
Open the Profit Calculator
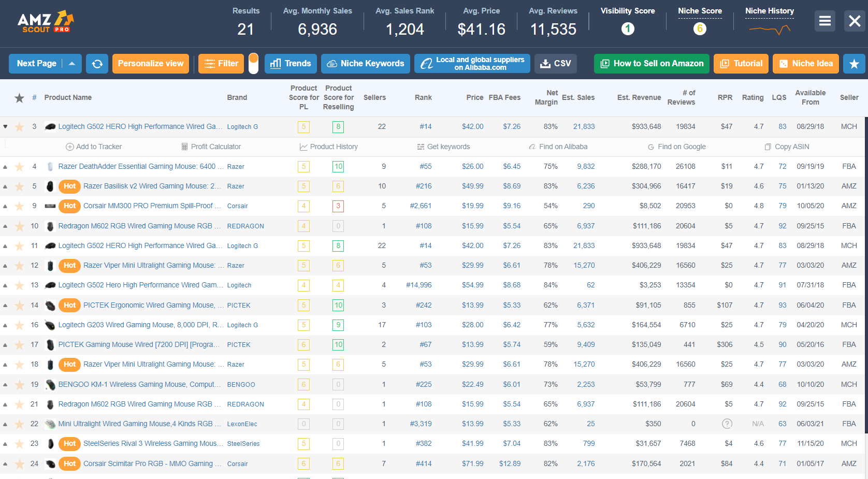point(211,147)
